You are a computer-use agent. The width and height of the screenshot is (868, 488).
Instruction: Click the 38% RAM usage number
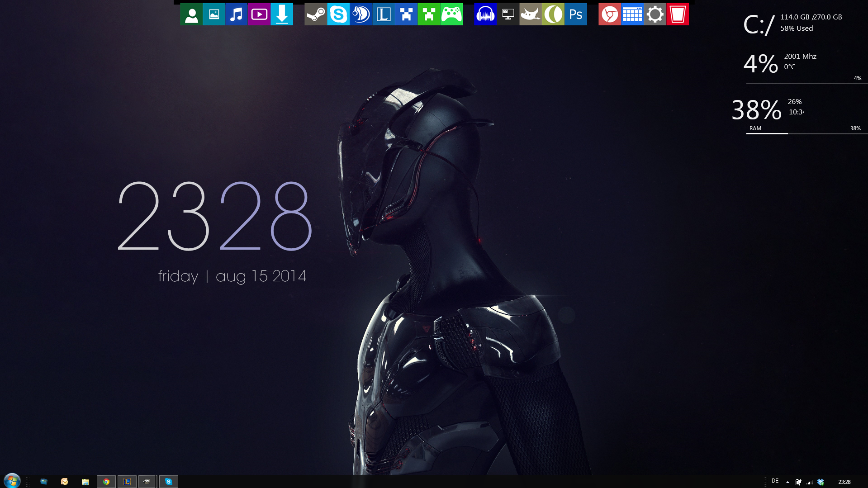pyautogui.click(x=756, y=110)
